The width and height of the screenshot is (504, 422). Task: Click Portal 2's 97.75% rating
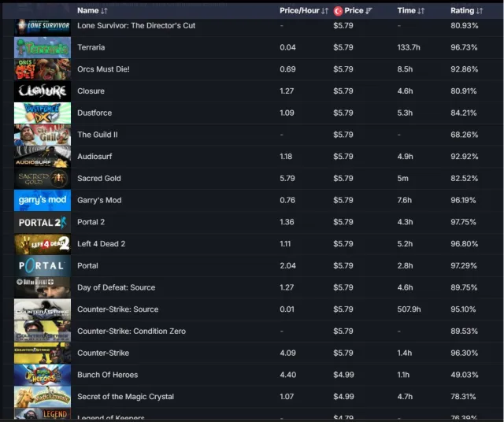click(463, 222)
